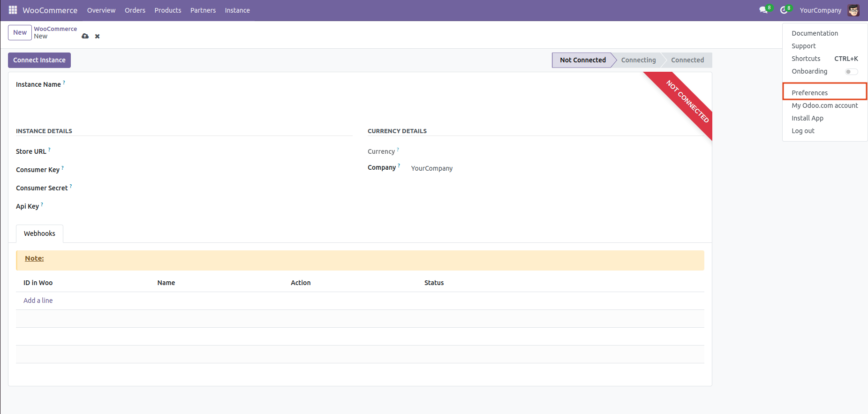Click the WooCommerce breadcrumb link

(55, 29)
